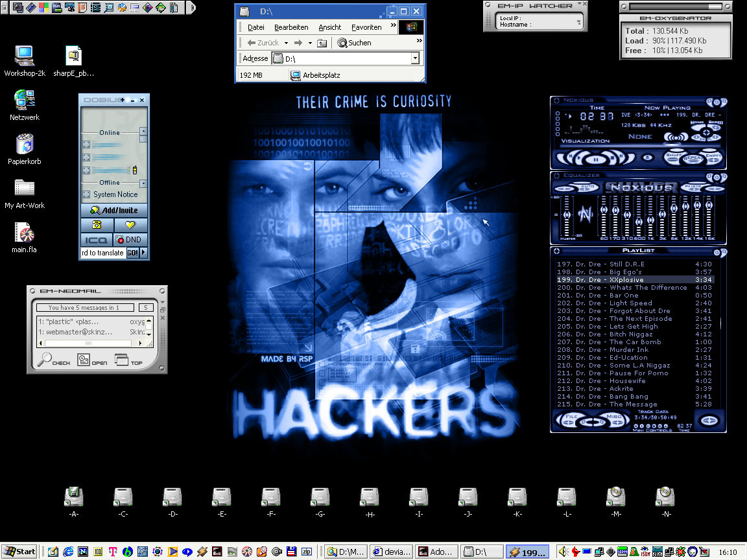The image size is (747, 560).
Task: Collapse the Online group dropdown arrow
Action: click(143, 131)
